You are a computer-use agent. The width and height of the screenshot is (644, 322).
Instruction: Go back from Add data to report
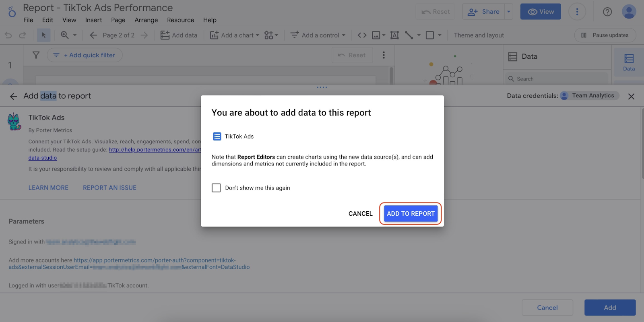pos(14,96)
